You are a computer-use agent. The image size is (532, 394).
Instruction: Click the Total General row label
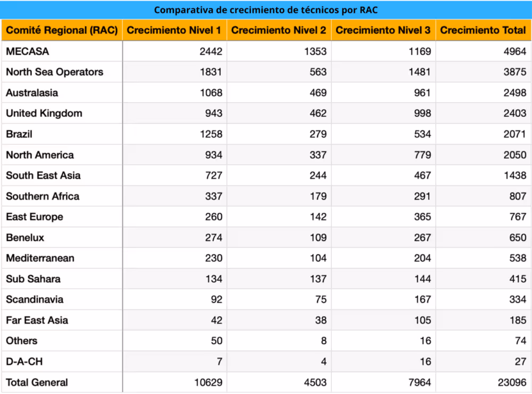coord(37,382)
